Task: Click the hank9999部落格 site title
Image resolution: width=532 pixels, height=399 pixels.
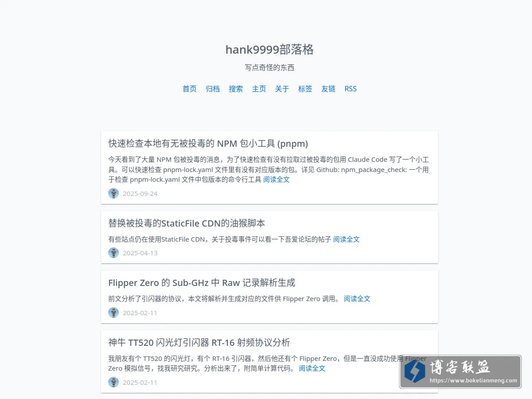Action: click(x=270, y=50)
